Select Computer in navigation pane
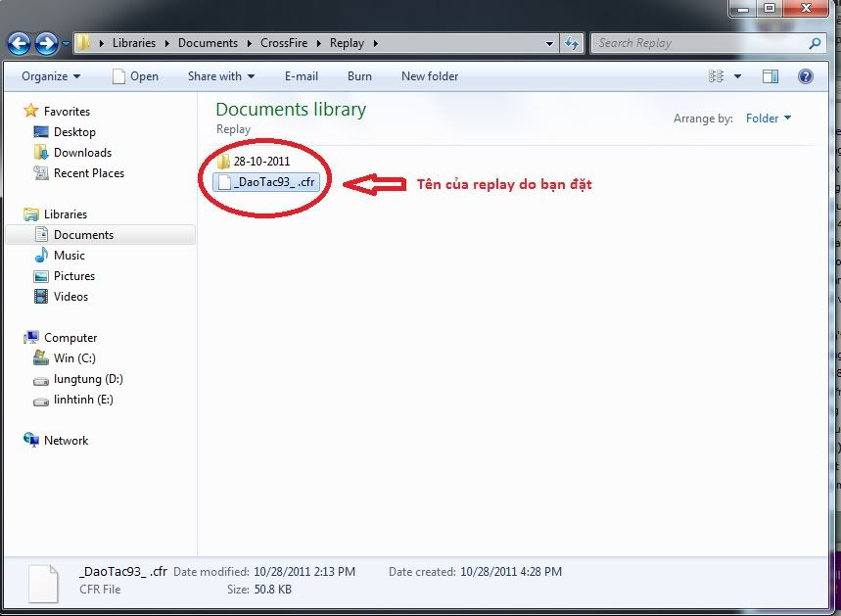This screenshot has height=616, width=841. click(x=70, y=338)
